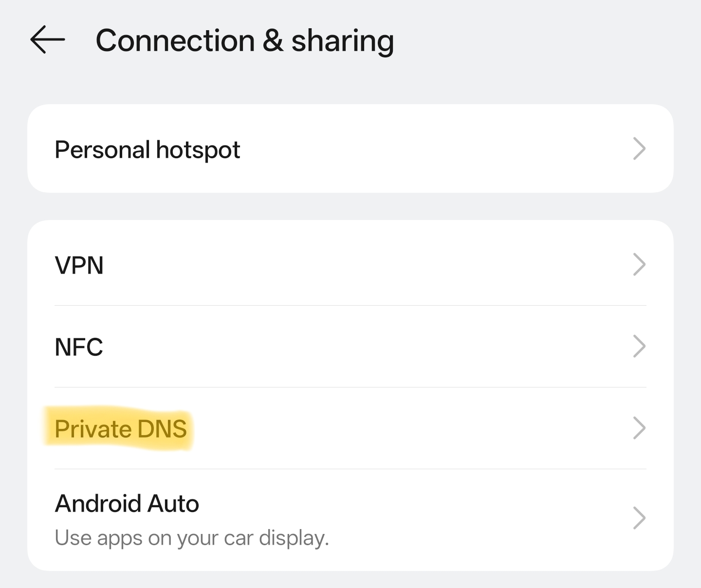
Task: Click the divider above the Android Auto row
Action: click(350, 469)
